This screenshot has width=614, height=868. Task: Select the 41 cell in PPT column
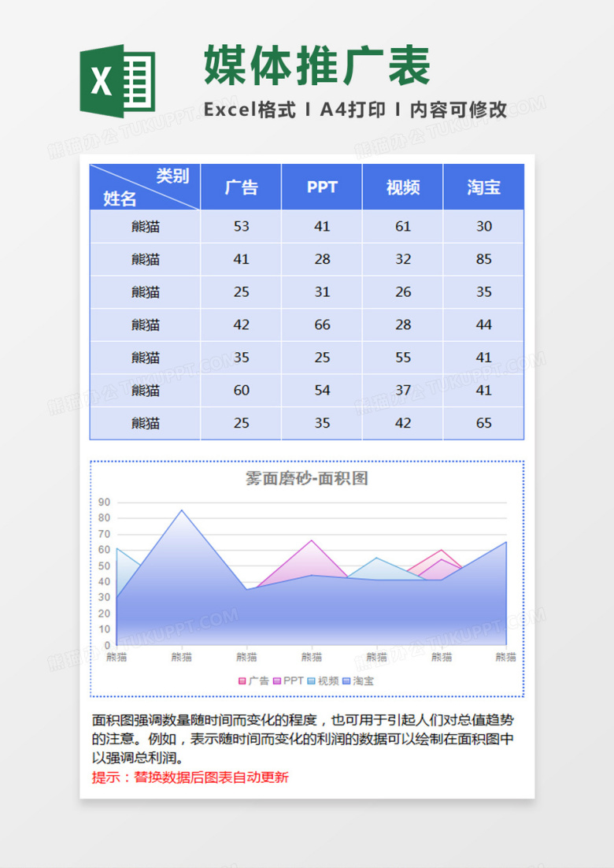[322, 226]
